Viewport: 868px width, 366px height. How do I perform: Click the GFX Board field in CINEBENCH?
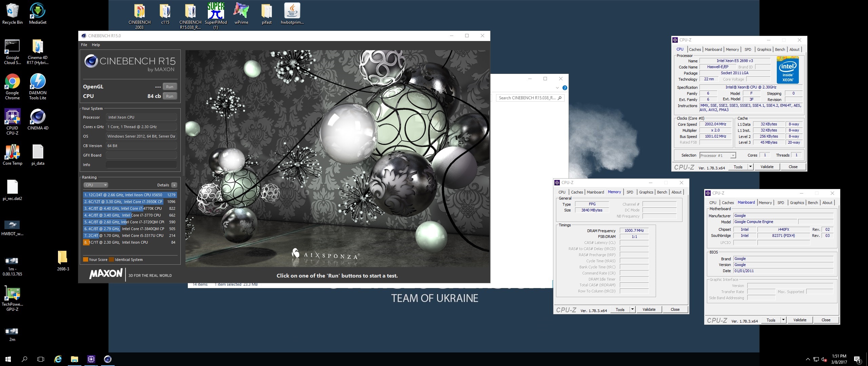(141, 155)
